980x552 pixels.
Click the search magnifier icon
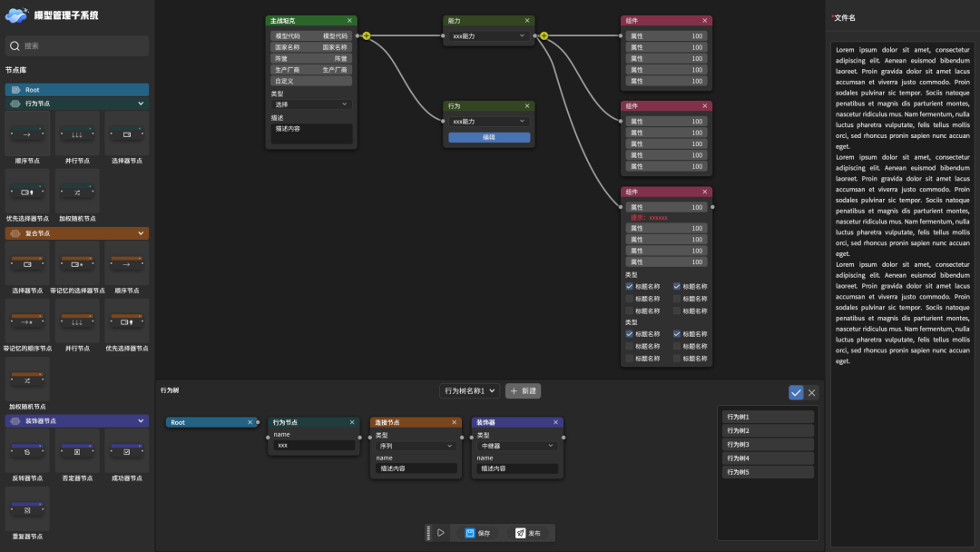[x=15, y=45]
